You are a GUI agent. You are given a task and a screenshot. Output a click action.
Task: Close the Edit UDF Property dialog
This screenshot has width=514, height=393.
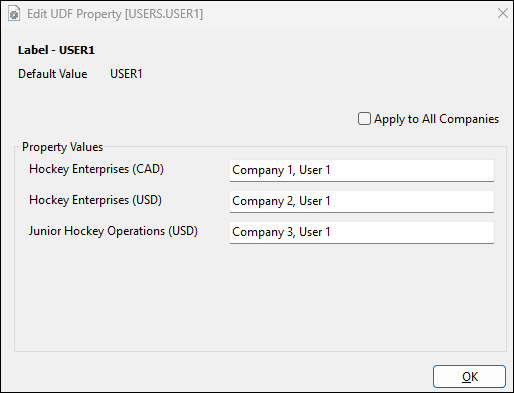(x=503, y=14)
